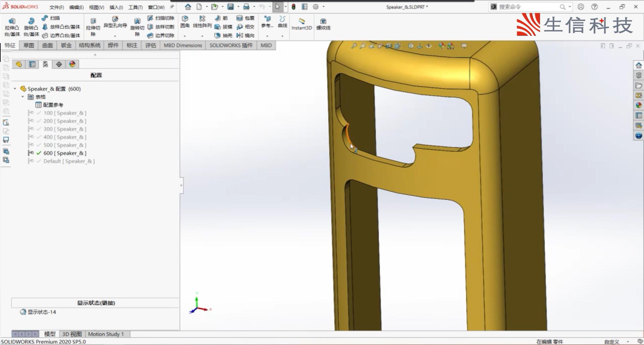Activate the 100 [Speaker_&] configuration
Image resolution: width=644 pixels, height=345 pixels.
[x=65, y=113]
